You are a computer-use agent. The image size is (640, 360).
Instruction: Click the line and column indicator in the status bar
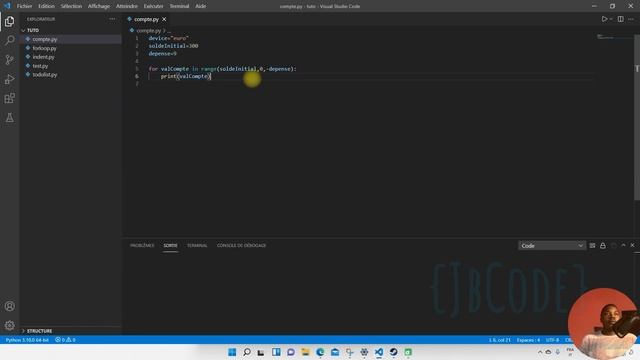pyautogui.click(x=500, y=340)
